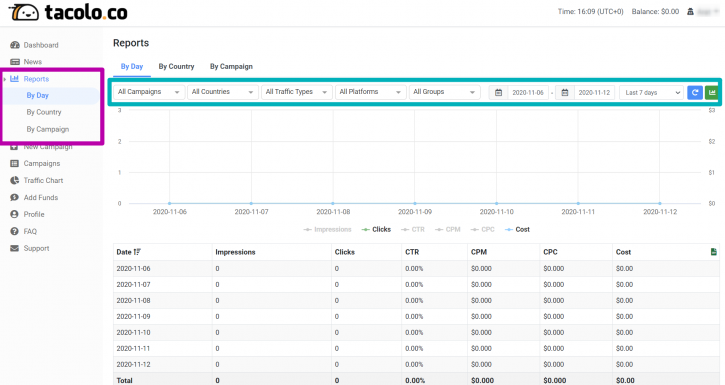The height and width of the screenshot is (385, 725).
Task: Go to Dashboard page link
Action: (x=41, y=45)
